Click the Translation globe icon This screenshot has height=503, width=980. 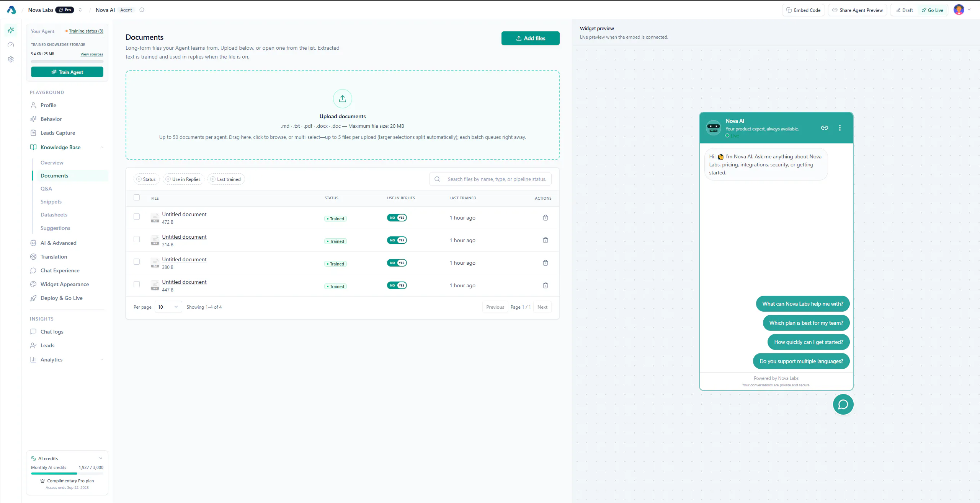point(33,257)
